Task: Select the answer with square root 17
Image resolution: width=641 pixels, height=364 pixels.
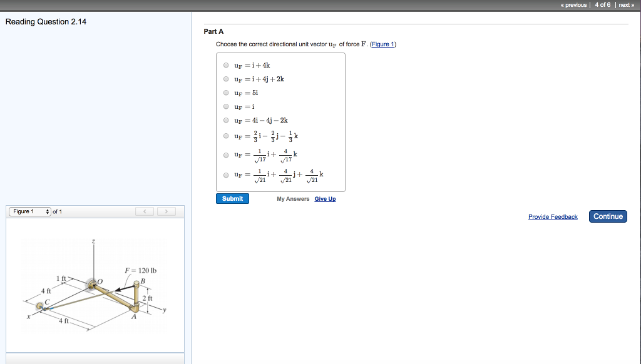Action: click(226, 155)
